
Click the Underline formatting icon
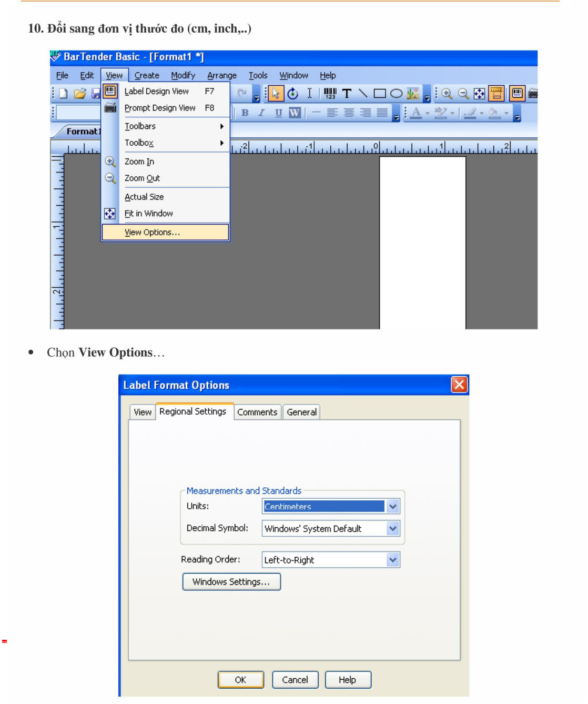pyautogui.click(x=278, y=113)
